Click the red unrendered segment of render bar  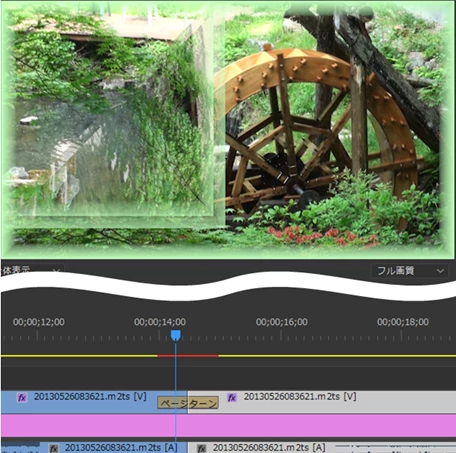188,356
